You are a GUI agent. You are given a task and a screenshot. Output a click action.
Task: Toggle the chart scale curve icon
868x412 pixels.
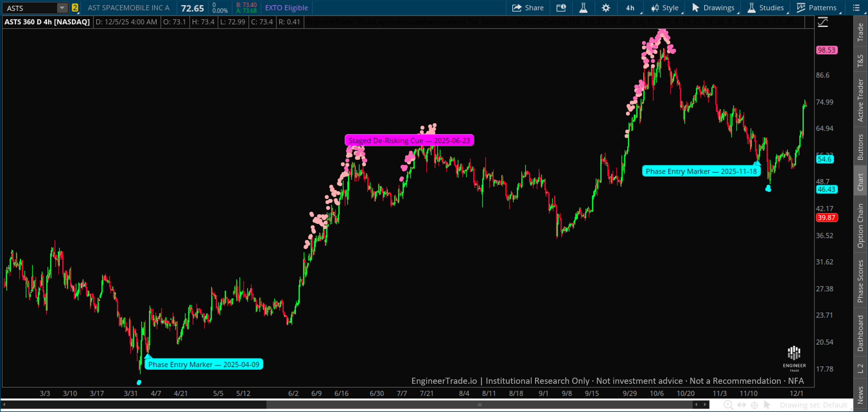click(823, 22)
